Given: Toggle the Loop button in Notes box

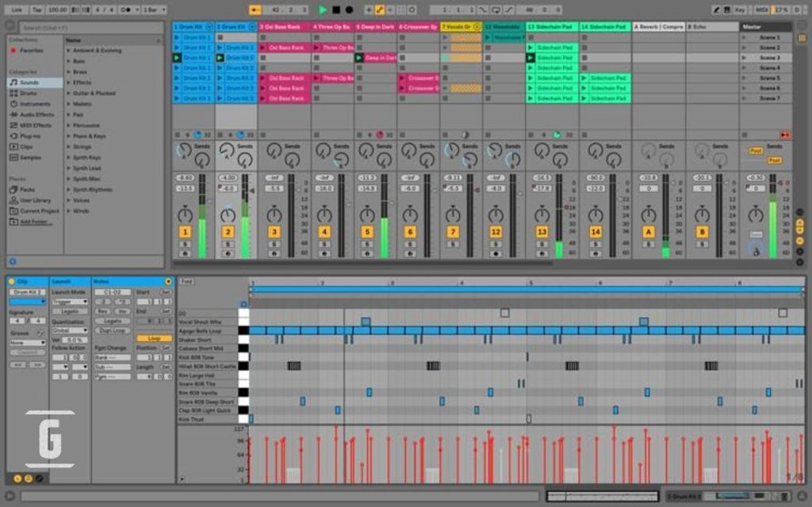Looking at the screenshot, I should 154,338.
